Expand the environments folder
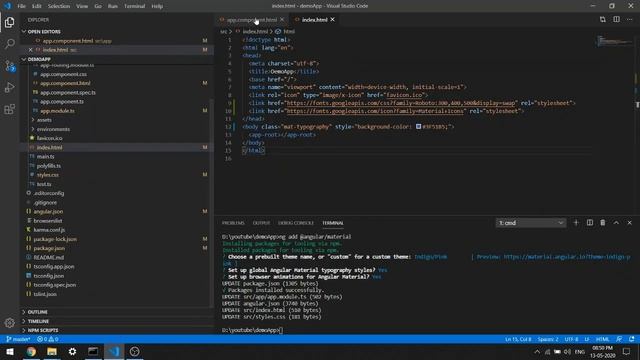 tap(53, 129)
